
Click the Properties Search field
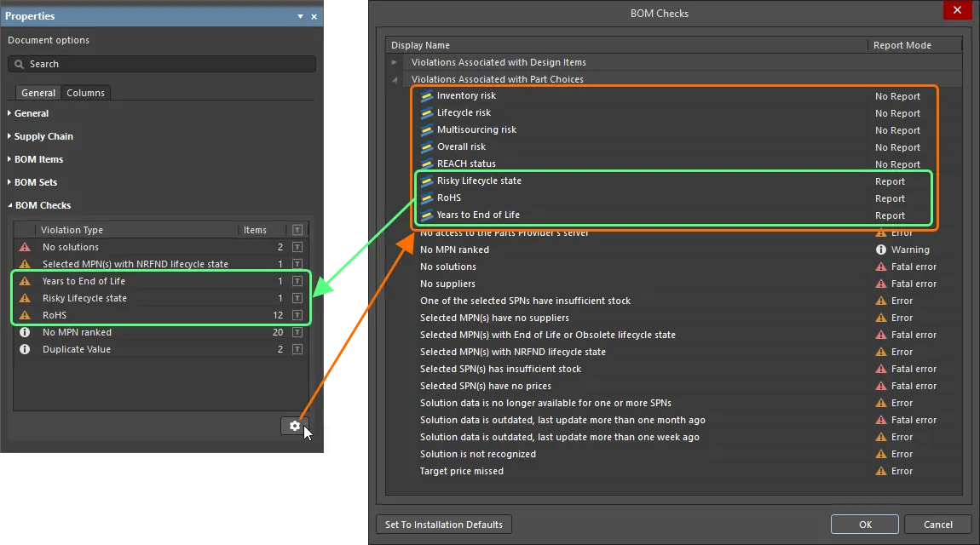[162, 64]
